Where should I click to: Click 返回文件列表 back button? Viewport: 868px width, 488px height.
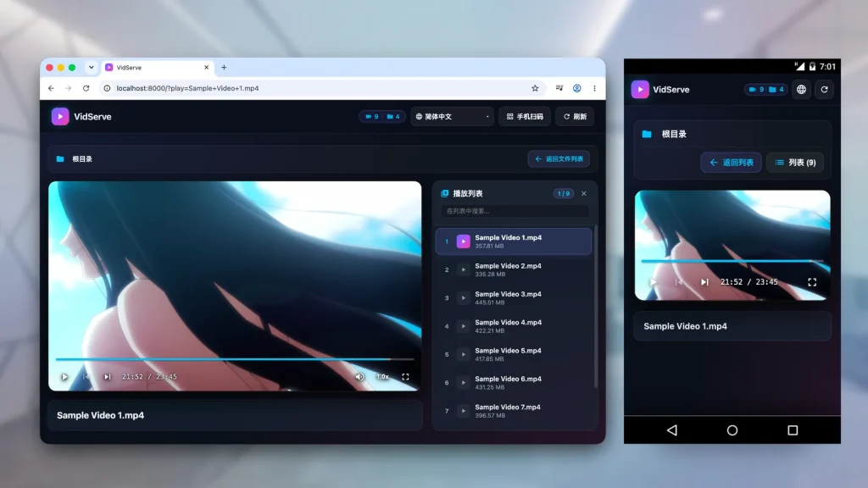pos(559,158)
